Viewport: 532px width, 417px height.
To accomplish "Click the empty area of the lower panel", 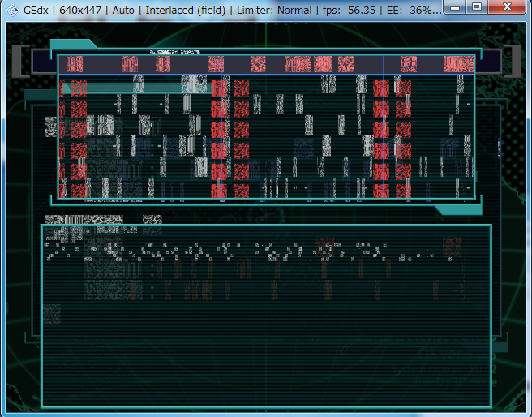I will click(268, 349).
